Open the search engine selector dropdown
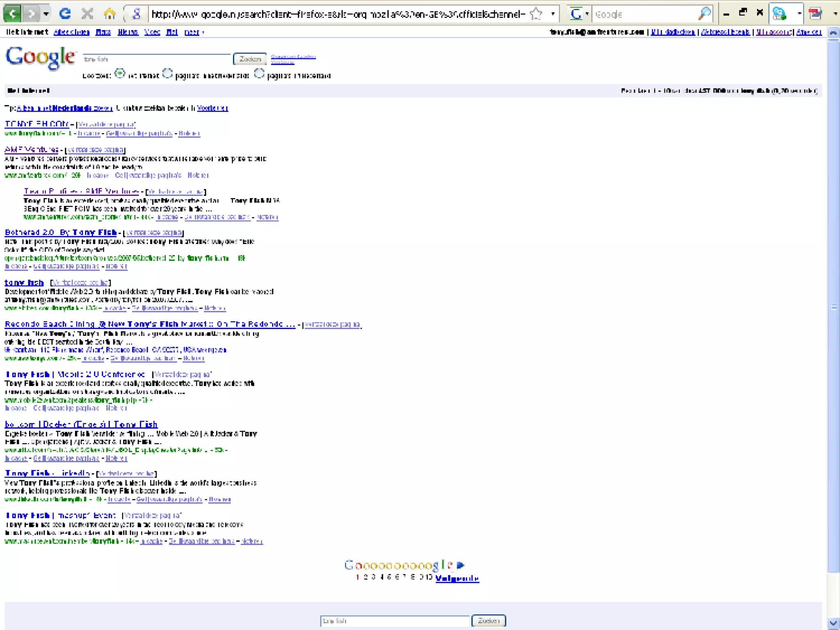840x630 pixels. click(579, 14)
